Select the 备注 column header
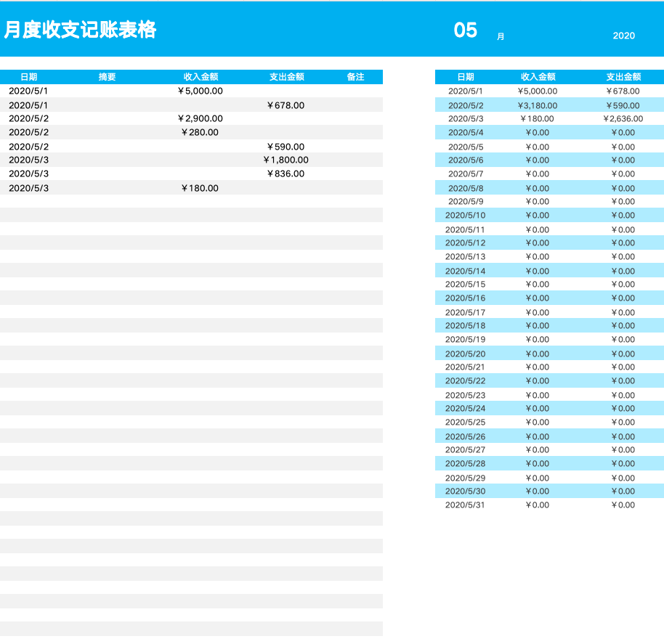The width and height of the screenshot is (664, 644). click(x=355, y=76)
